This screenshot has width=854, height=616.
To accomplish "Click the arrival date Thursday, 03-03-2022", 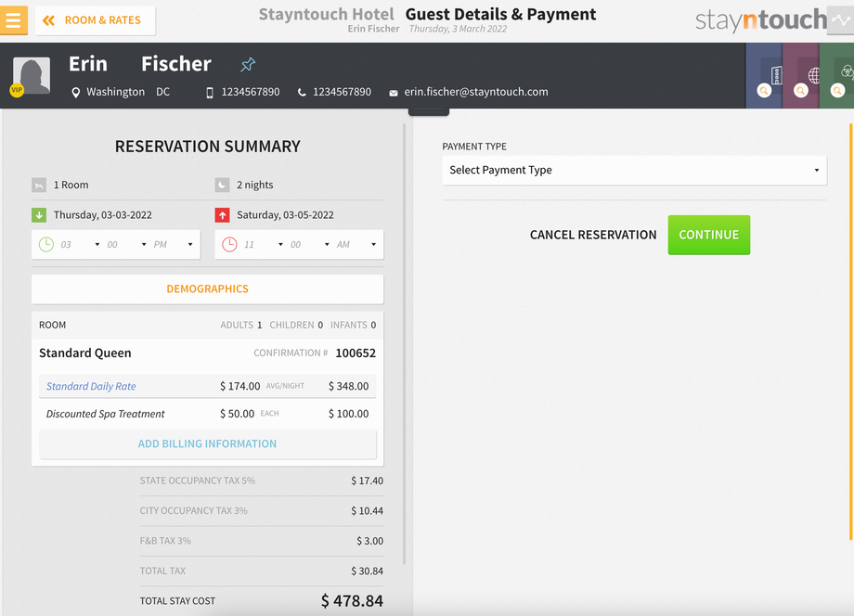I will pos(102,215).
